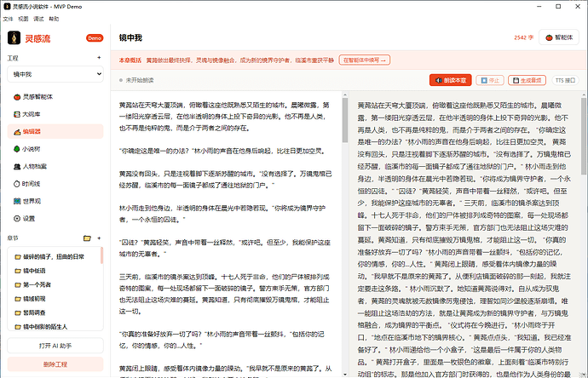Open the 时间线 timeline view
This screenshot has width=588, height=378.
55,184
